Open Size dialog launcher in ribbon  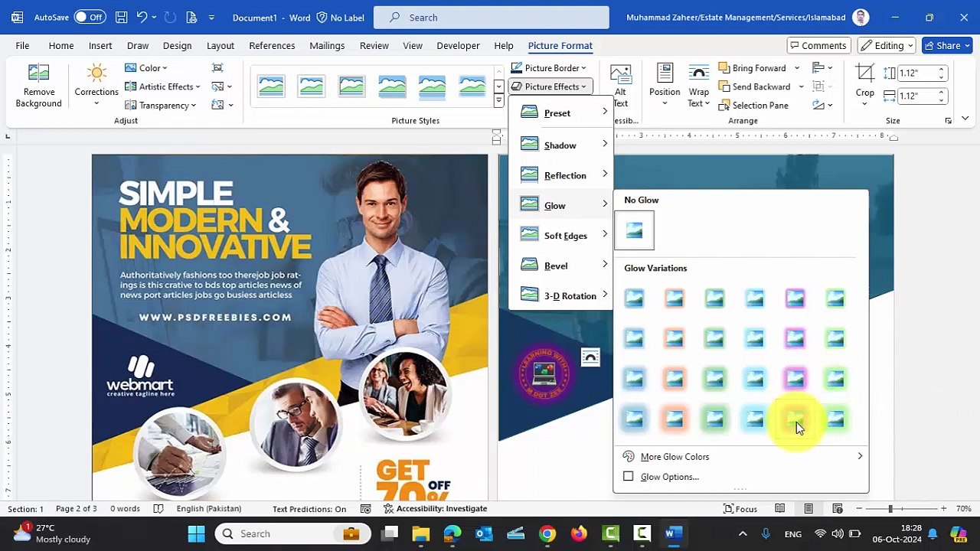[948, 121]
